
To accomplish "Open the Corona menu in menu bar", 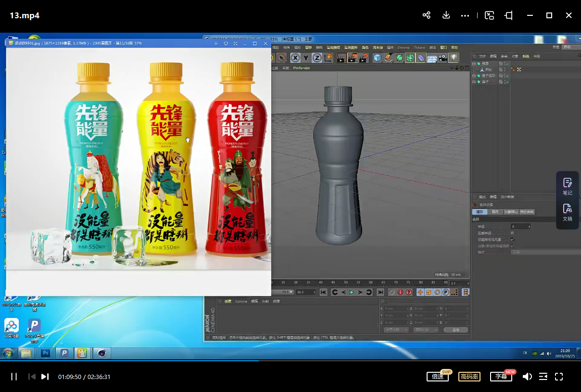I will coord(404,48).
